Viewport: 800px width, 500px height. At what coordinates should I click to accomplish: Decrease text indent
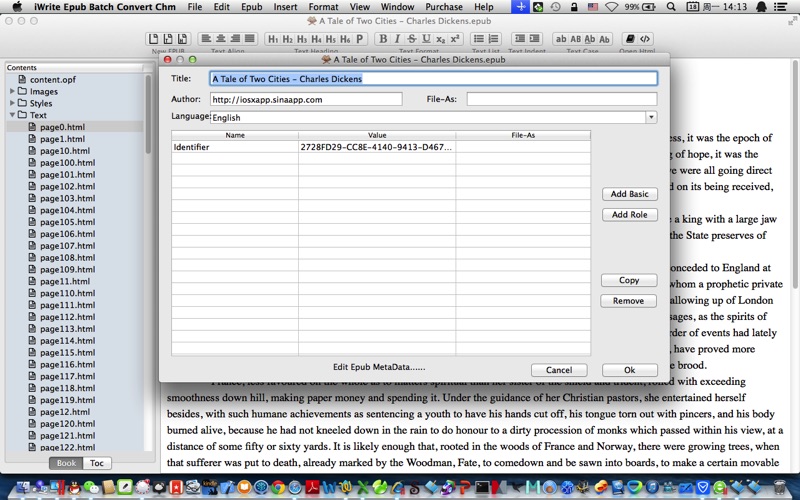(x=519, y=39)
